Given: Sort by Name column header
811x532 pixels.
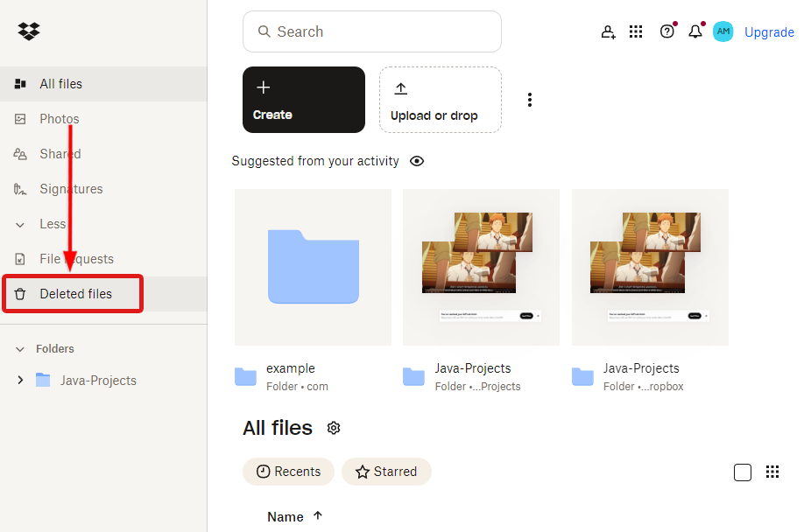Looking at the screenshot, I should [285, 517].
